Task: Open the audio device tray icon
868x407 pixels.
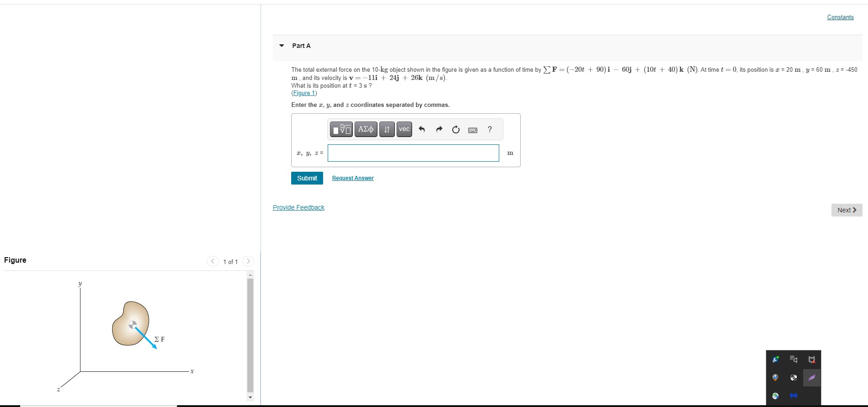Action: (x=794, y=359)
